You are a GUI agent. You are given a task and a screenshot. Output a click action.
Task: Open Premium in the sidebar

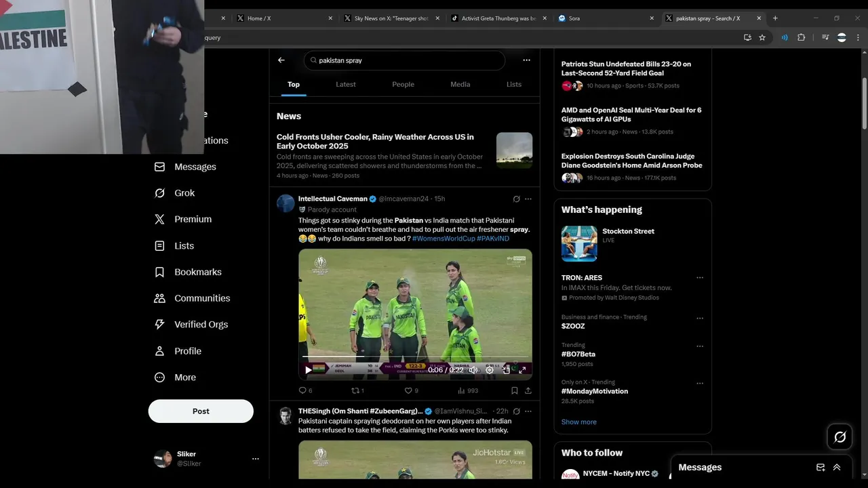183,220
